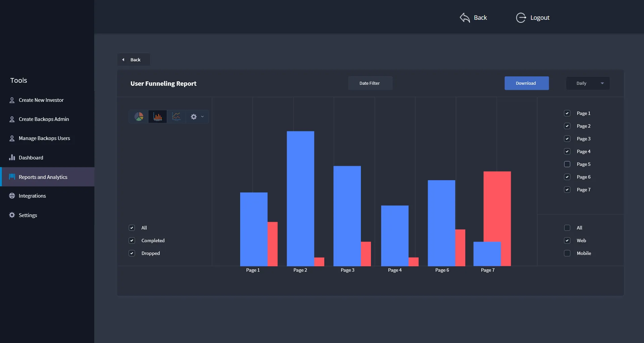644x343 pixels.
Task: Open Reports and Analytics menu item
Action: point(43,177)
